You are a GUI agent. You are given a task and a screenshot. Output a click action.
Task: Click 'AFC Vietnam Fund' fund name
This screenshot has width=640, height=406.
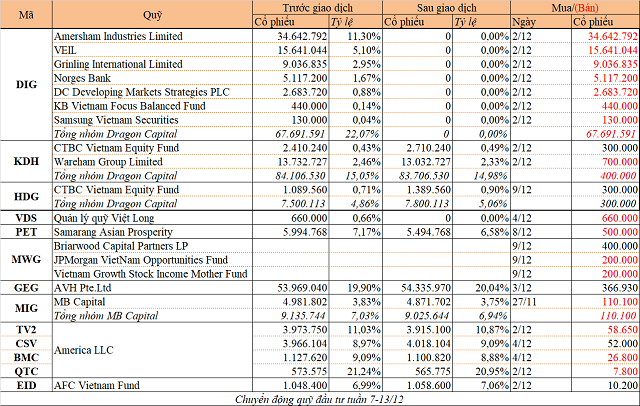click(97, 385)
